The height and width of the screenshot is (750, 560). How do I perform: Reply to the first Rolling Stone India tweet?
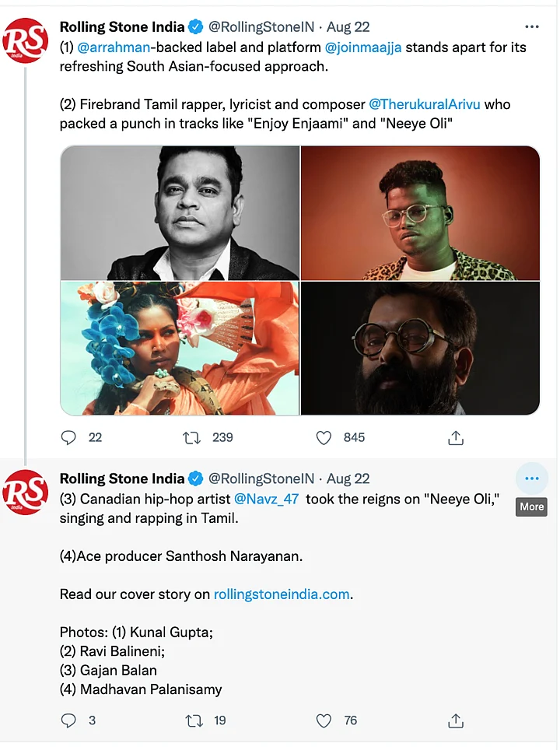[69, 437]
